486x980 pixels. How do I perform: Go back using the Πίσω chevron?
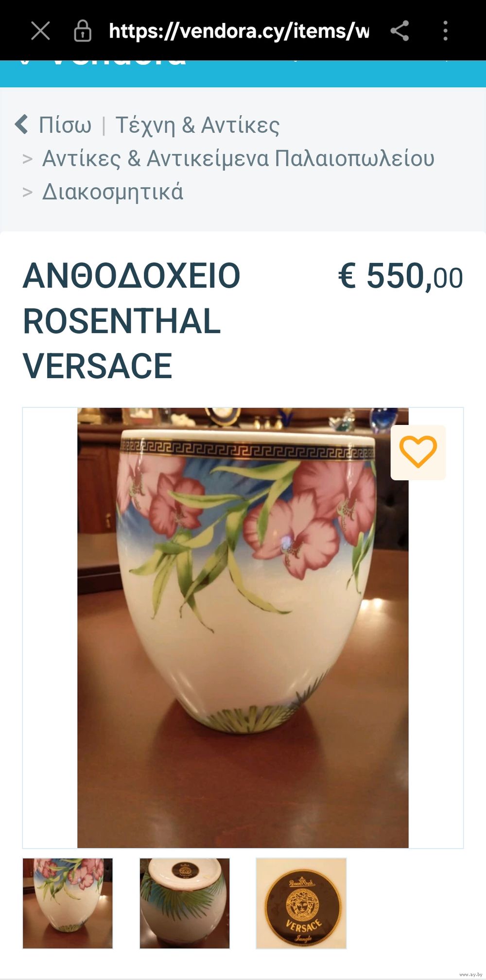[21, 125]
